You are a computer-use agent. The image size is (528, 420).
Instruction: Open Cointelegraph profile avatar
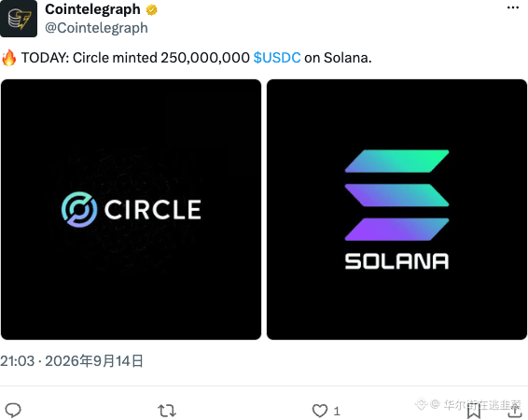click(x=19, y=19)
